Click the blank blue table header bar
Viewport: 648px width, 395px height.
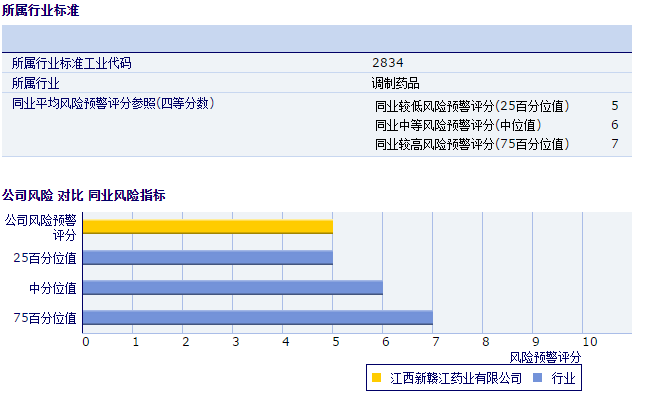317,38
